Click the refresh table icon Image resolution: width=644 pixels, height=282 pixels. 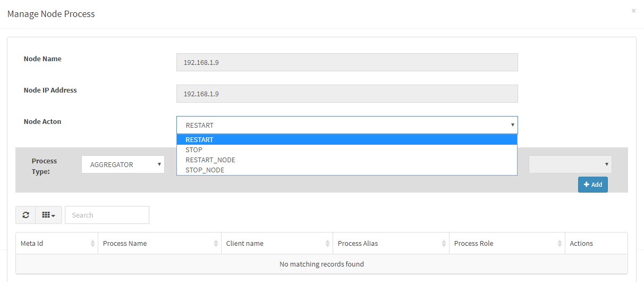[x=26, y=215]
